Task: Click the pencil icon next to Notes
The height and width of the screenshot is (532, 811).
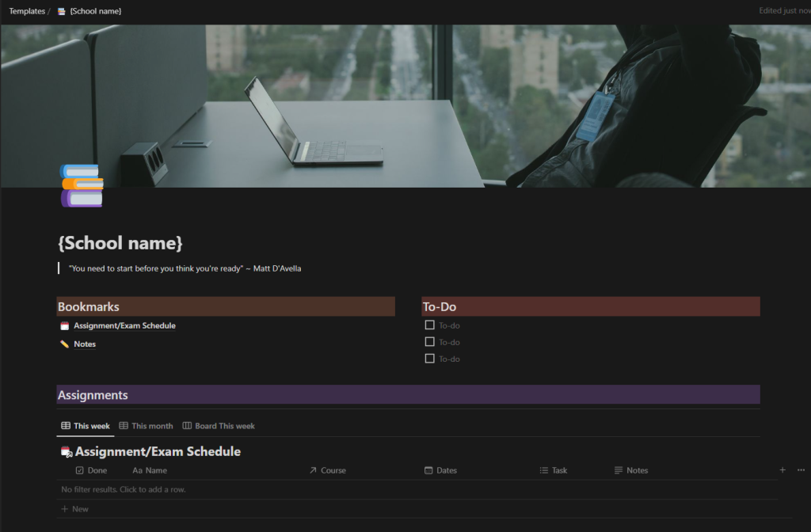Action: pyautogui.click(x=65, y=344)
